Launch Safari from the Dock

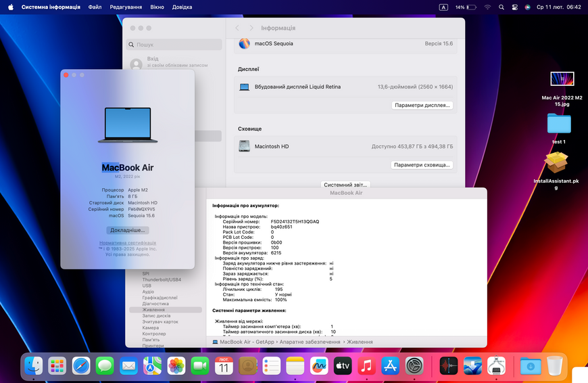point(81,365)
